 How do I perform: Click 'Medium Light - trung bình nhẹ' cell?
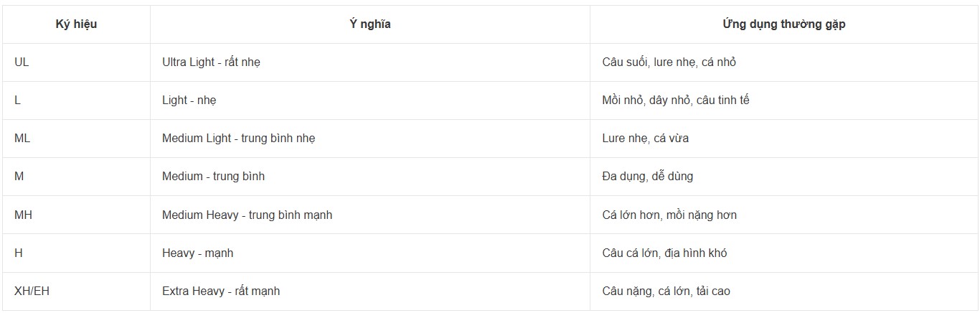370,139
